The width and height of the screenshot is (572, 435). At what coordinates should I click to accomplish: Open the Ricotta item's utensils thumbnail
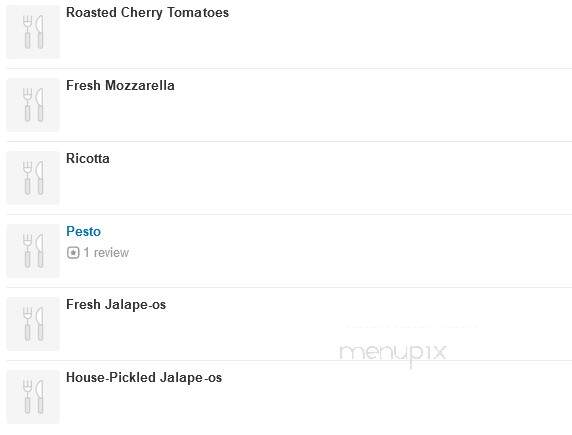click(33, 178)
